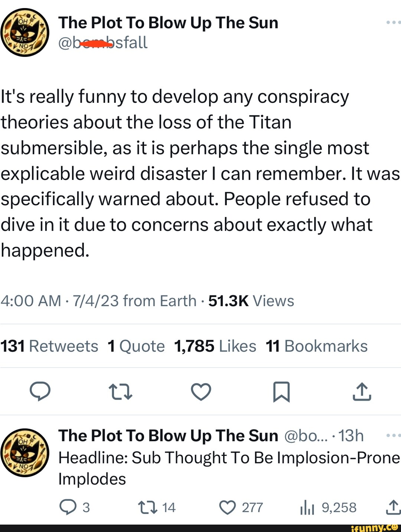Viewport: 401px width, 532px height.
Task: Share the Headline reply tweet
Action: point(393,507)
